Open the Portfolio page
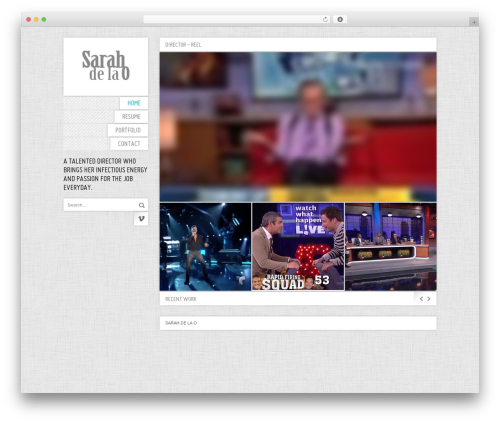Viewport: 500px width, 423px height. click(128, 130)
